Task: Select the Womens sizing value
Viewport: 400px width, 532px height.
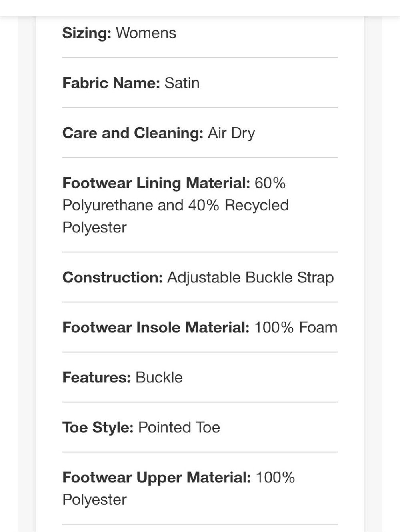Action: [146, 33]
